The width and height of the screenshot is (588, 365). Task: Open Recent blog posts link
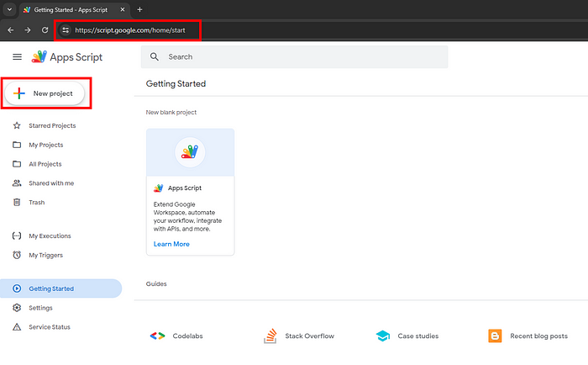(538, 336)
